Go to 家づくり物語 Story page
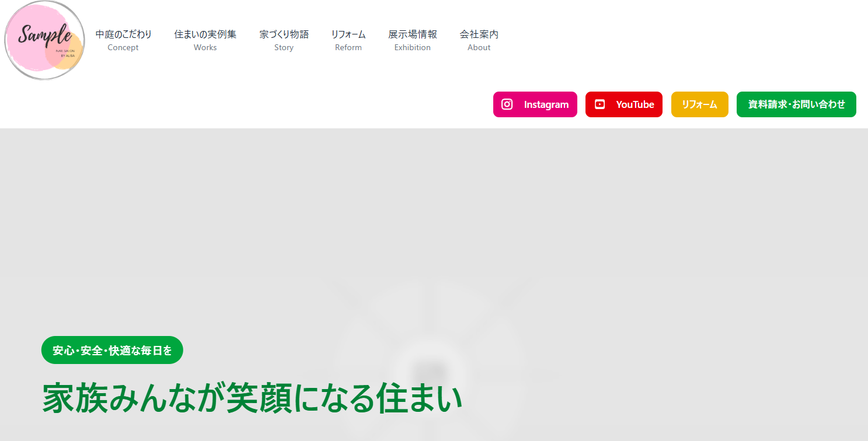The height and width of the screenshot is (441, 868). coord(284,40)
